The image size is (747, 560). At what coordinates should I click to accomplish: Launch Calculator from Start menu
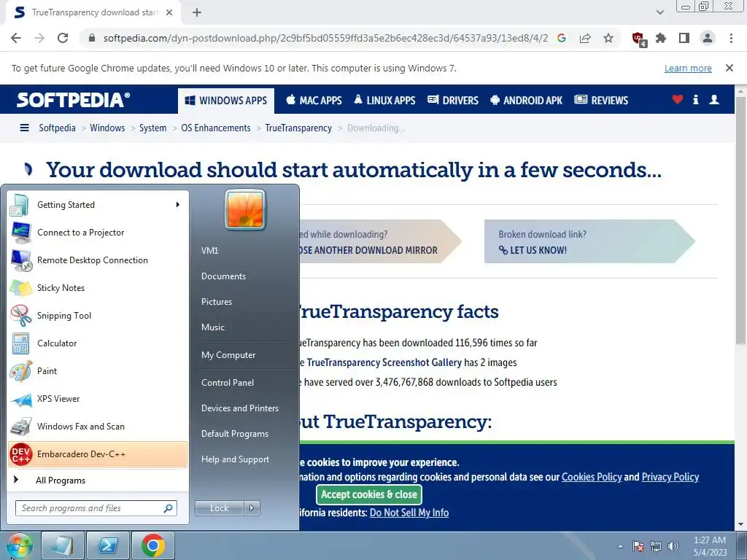[x=98, y=343]
